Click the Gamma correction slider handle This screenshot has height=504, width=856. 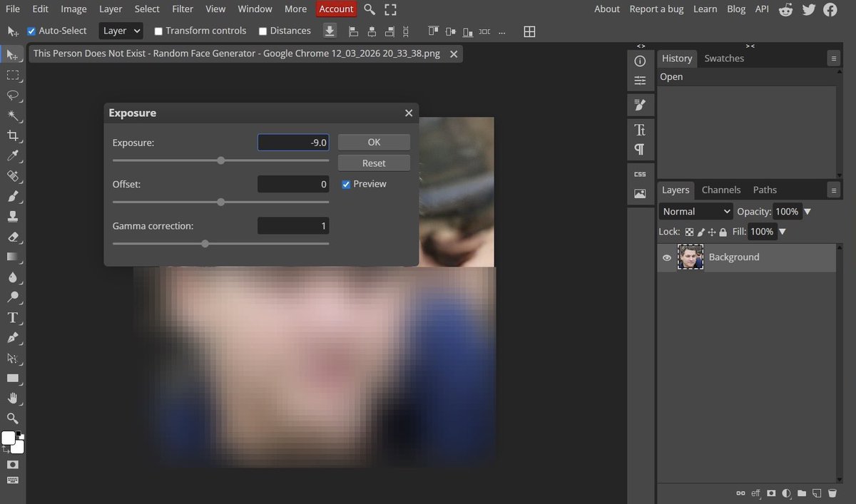point(205,244)
